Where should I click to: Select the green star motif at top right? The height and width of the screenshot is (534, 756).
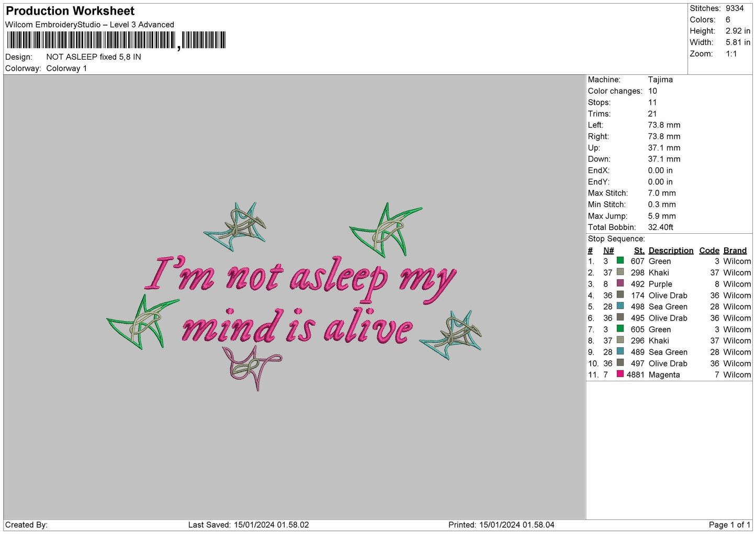pos(385,230)
